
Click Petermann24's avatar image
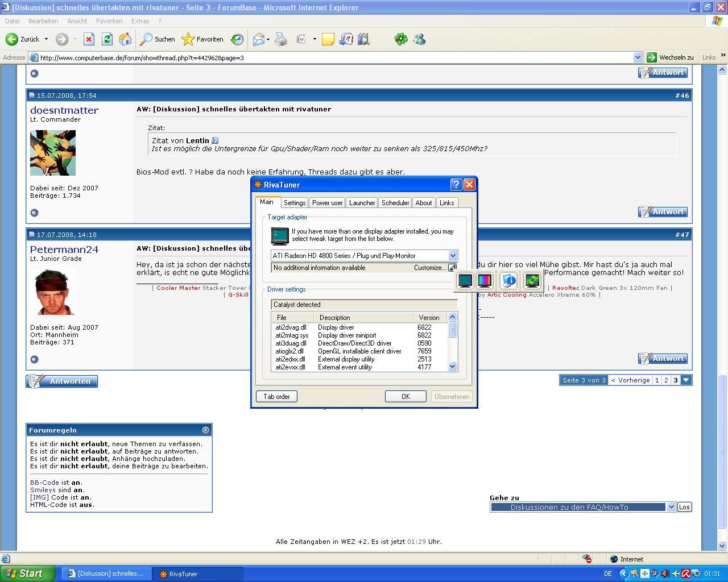(x=52, y=292)
